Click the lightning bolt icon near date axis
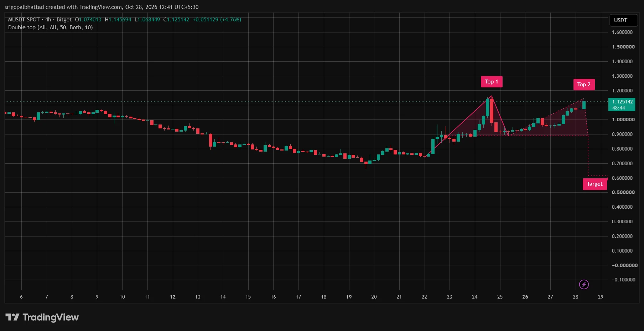Image resolution: width=644 pixels, height=331 pixels. [584, 284]
